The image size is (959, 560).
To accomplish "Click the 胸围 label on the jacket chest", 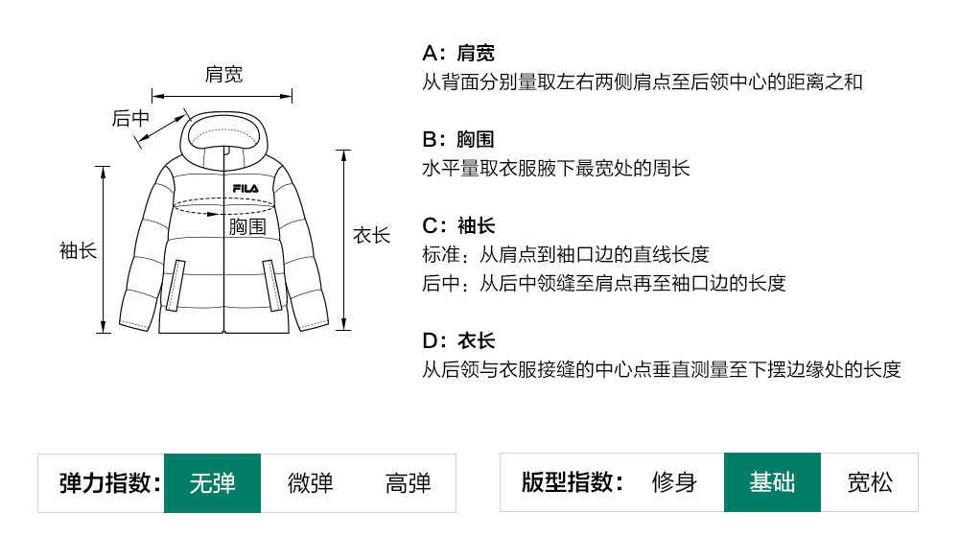I will [x=246, y=227].
